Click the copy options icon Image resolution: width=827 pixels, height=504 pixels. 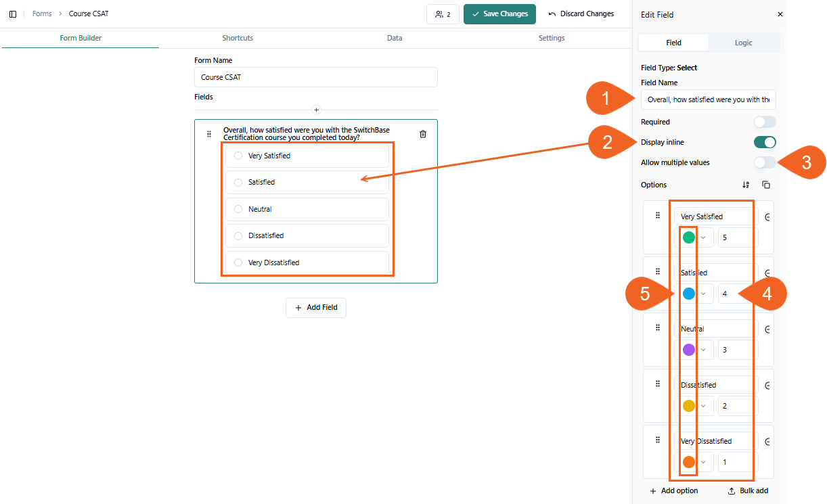766,185
